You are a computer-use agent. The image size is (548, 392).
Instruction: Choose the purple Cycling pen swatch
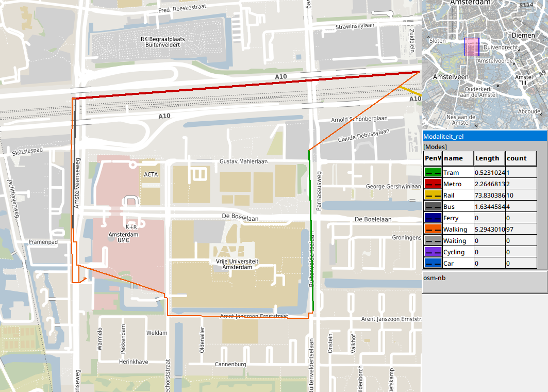[x=433, y=252]
